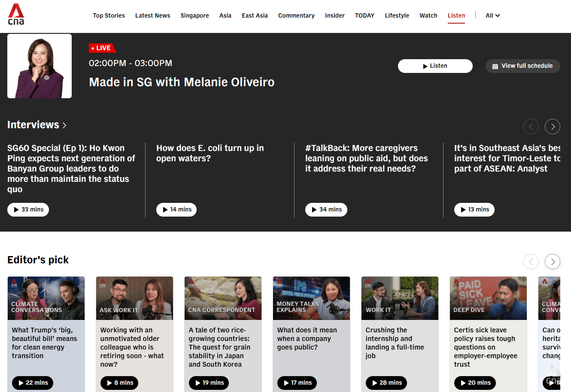
Task: Select the Asia menu item
Action: pos(225,15)
